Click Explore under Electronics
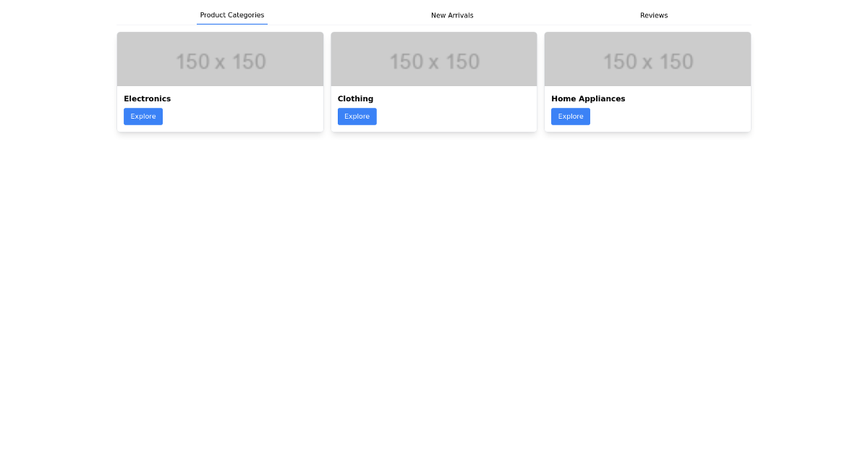 (142, 116)
